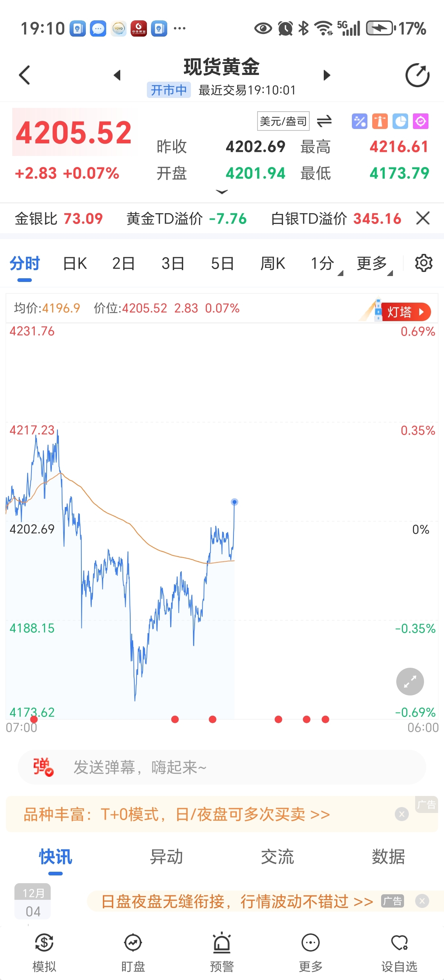Expand the quote details chevron
The image size is (444, 980).
point(222,192)
